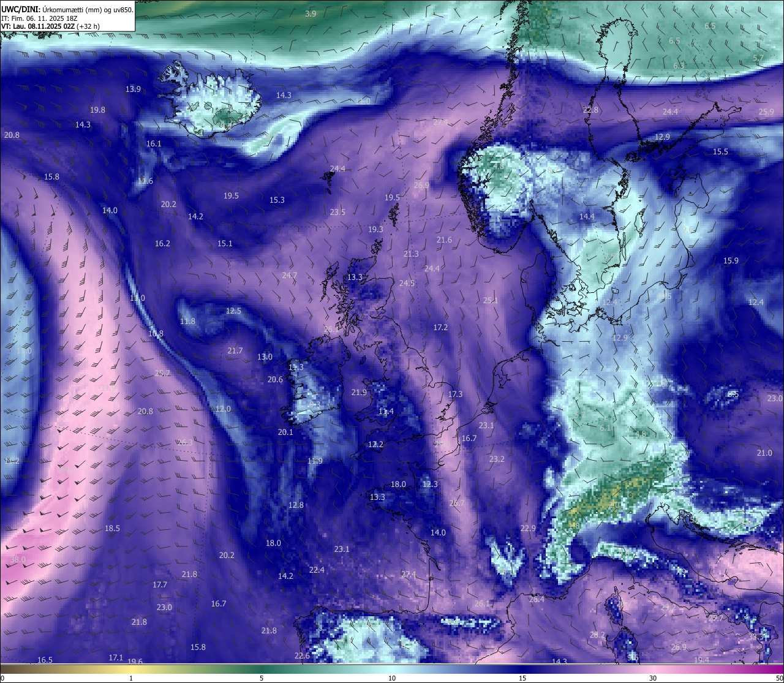Select the 16.1 value south of Iceland

click(154, 143)
